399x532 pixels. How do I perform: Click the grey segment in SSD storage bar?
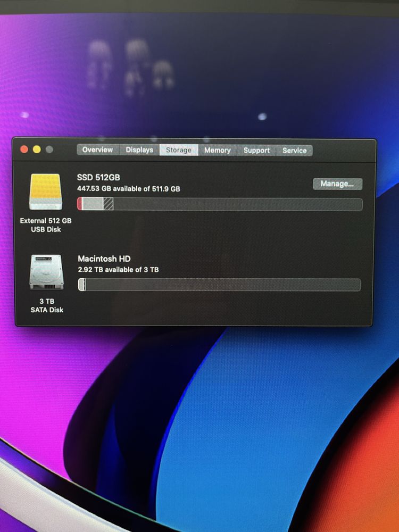click(93, 204)
